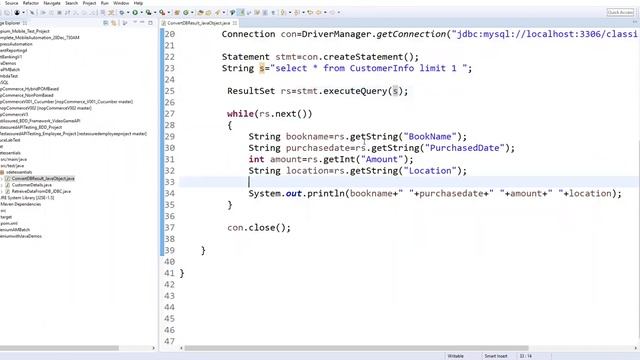Select the ConvertDBResult_JavaObject.java editor tab
The height and width of the screenshot is (360, 640).
[x=198, y=23]
